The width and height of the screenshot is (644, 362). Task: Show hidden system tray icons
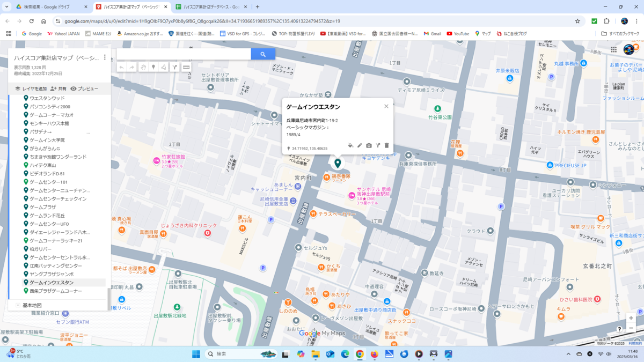tap(568, 354)
